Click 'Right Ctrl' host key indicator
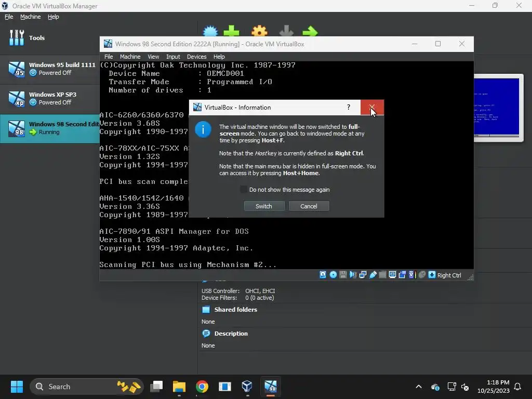The image size is (532, 399). pos(449,275)
